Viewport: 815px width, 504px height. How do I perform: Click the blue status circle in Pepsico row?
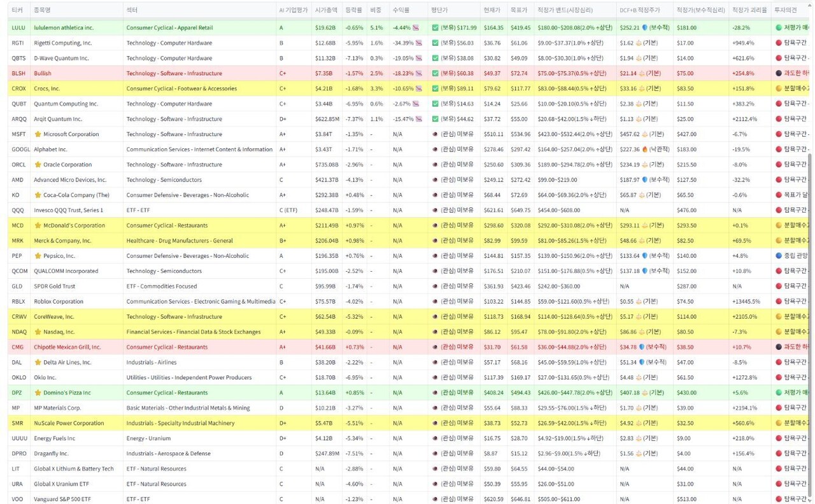(778, 256)
